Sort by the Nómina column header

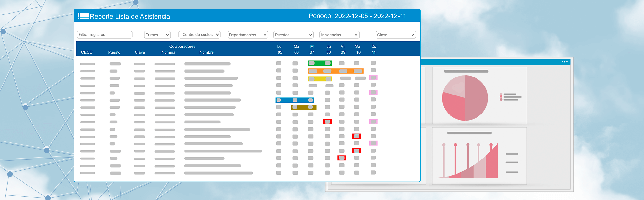[x=168, y=52]
